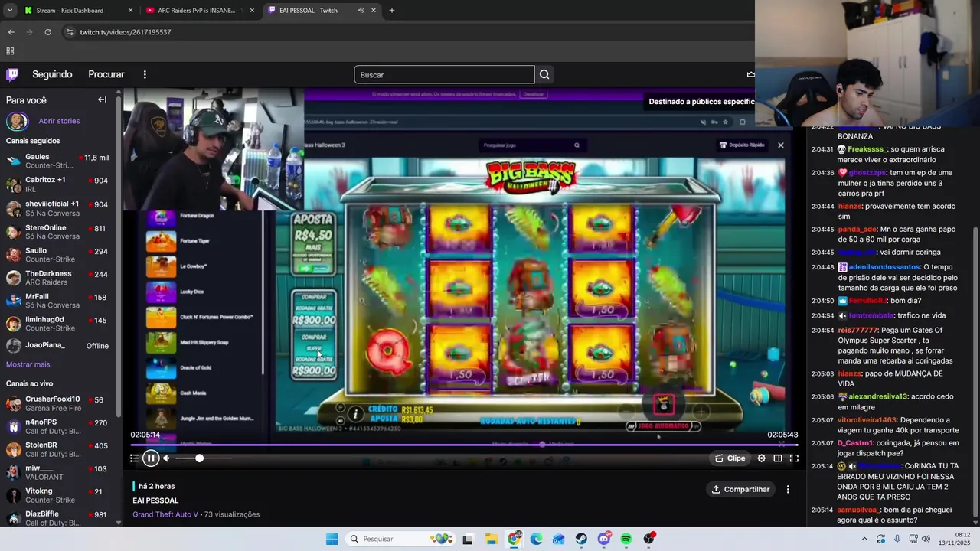Open the tab search dropdown arrow
This screenshot has width=980, height=551.
(9, 11)
